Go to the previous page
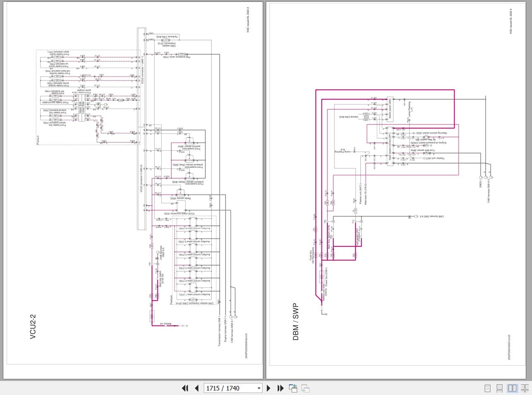532x395 pixels. (197, 388)
